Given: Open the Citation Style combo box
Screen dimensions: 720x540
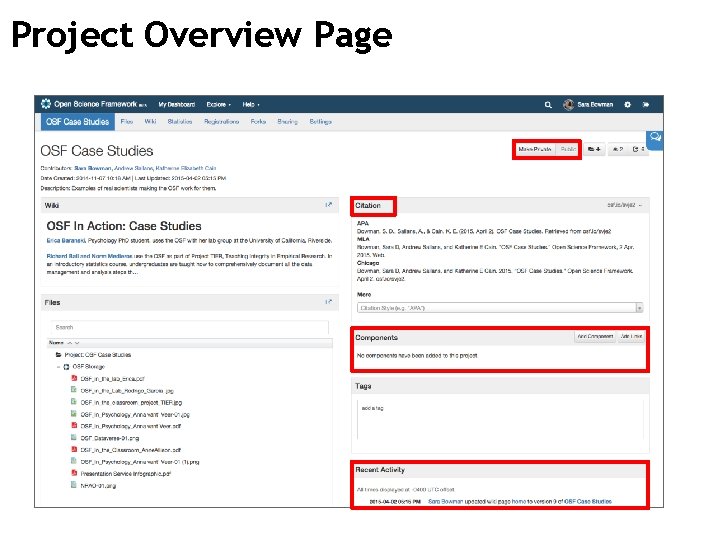Looking at the screenshot, I should point(500,308).
